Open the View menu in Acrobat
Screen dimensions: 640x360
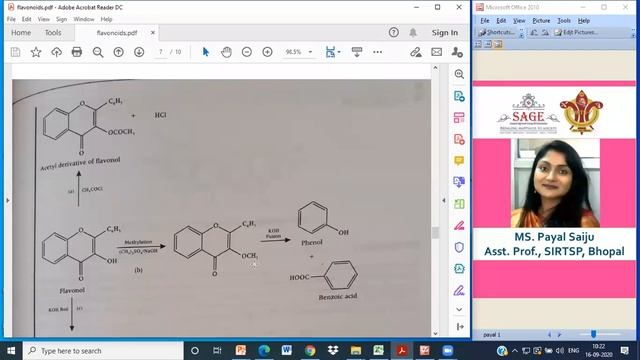[x=44, y=19]
